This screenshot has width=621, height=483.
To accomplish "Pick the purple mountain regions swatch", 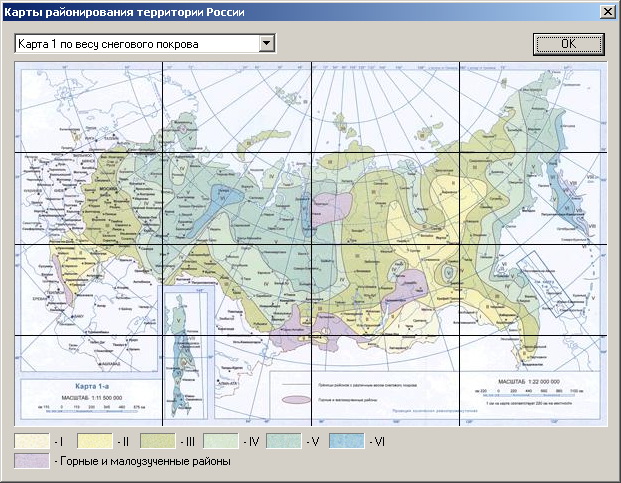I will tap(32, 461).
